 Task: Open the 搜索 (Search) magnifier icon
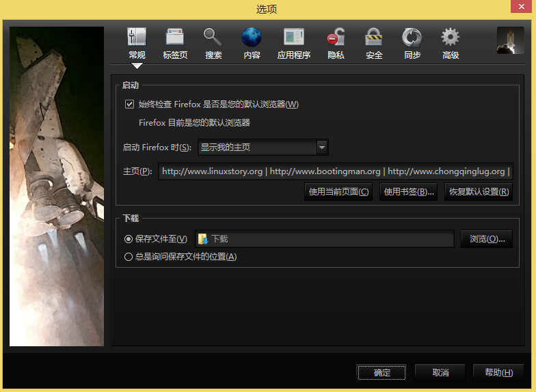pyautogui.click(x=213, y=38)
